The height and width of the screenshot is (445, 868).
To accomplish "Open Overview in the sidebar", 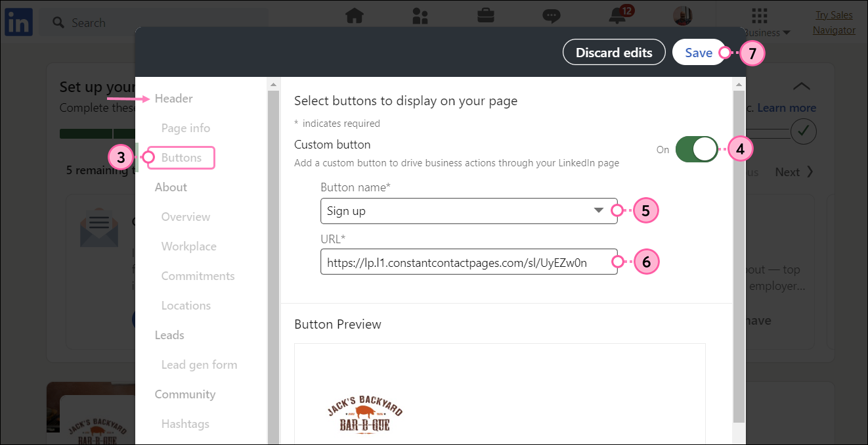I will click(186, 217).
